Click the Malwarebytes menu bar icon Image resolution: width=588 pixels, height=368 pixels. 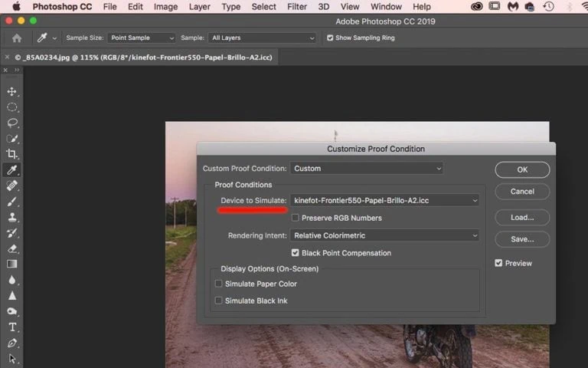[x=513, y=6]
